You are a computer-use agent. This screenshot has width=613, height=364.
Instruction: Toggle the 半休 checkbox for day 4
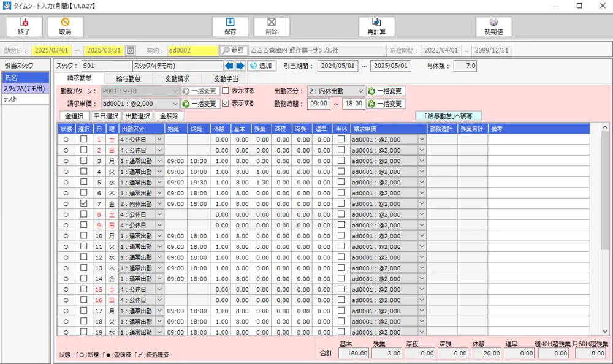tap(341, 171)
